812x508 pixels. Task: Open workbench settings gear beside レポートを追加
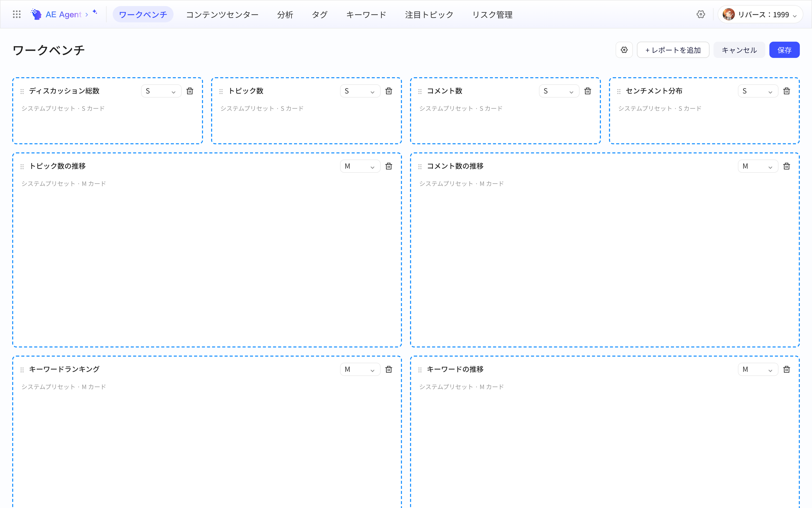624,50
